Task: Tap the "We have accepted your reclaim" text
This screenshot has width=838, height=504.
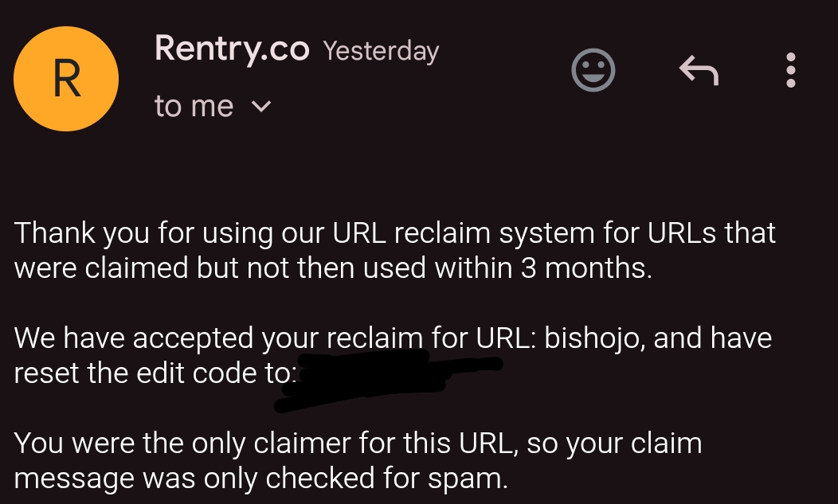Action: tap(218, 339)
